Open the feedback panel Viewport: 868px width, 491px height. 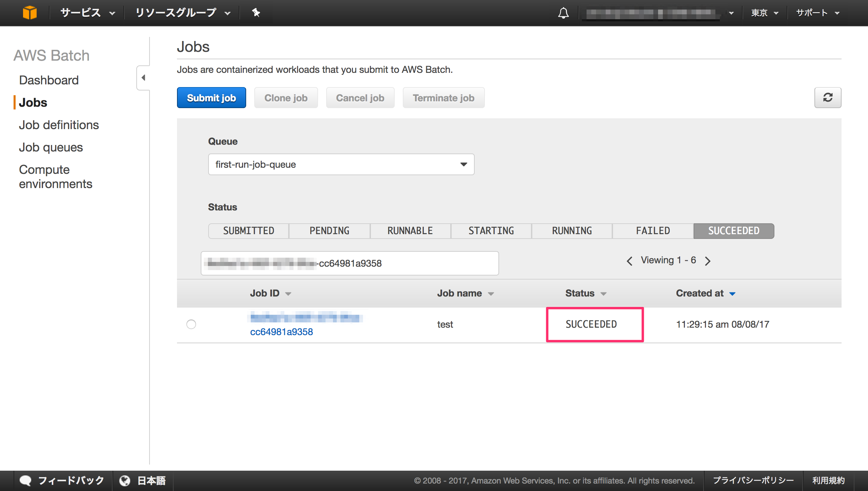click(63, 480)
